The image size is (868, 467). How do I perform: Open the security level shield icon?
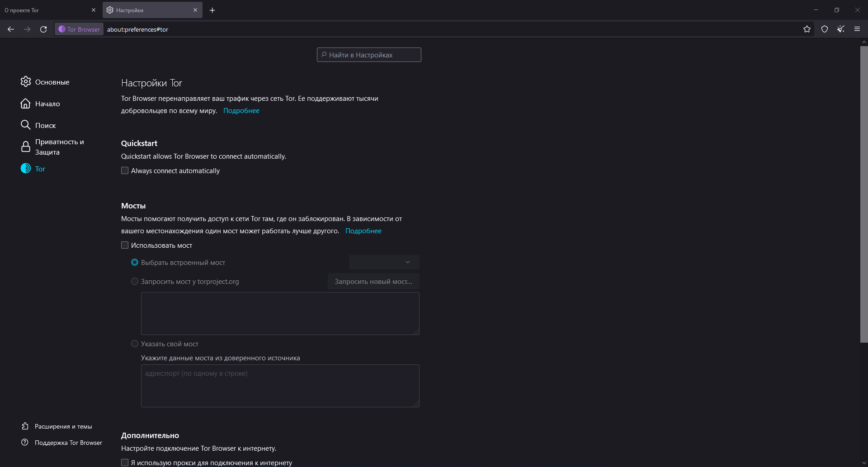(x=825, y=29)
